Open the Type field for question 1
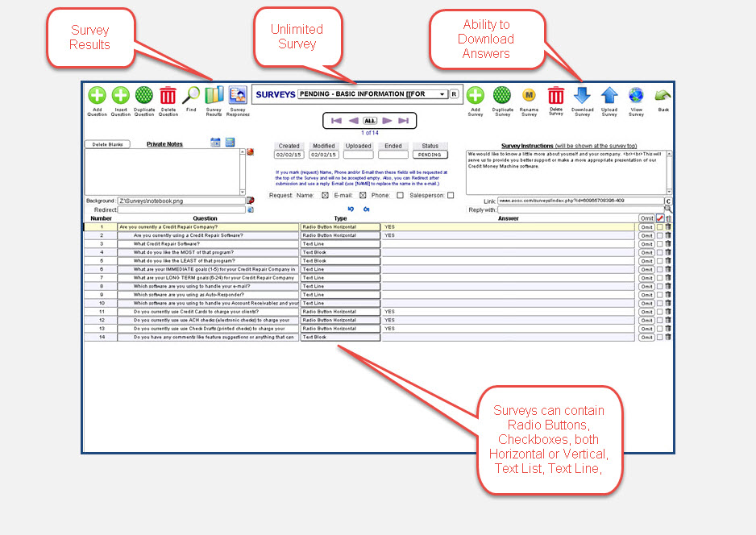Viewport: 756px width, 535px height. 339,227
